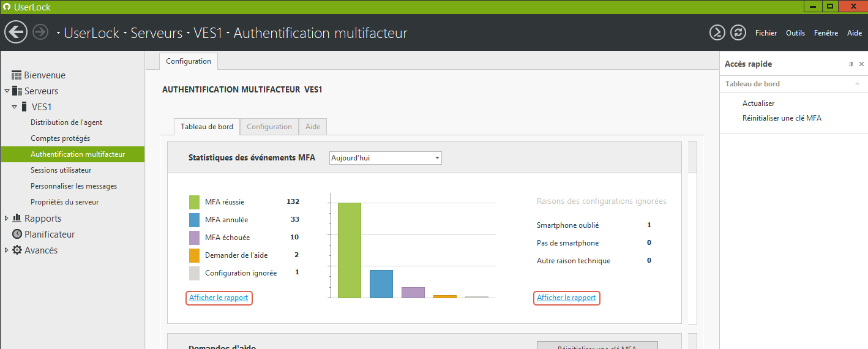Open breadcrumb dropdown before VES1

(x=188, y=33)
